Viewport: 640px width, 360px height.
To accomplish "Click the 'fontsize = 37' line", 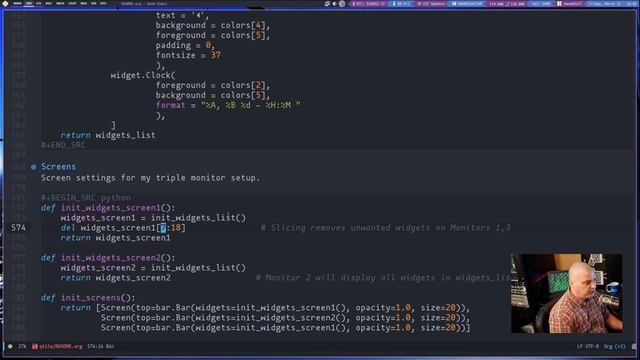I will [x=188, y=55].
